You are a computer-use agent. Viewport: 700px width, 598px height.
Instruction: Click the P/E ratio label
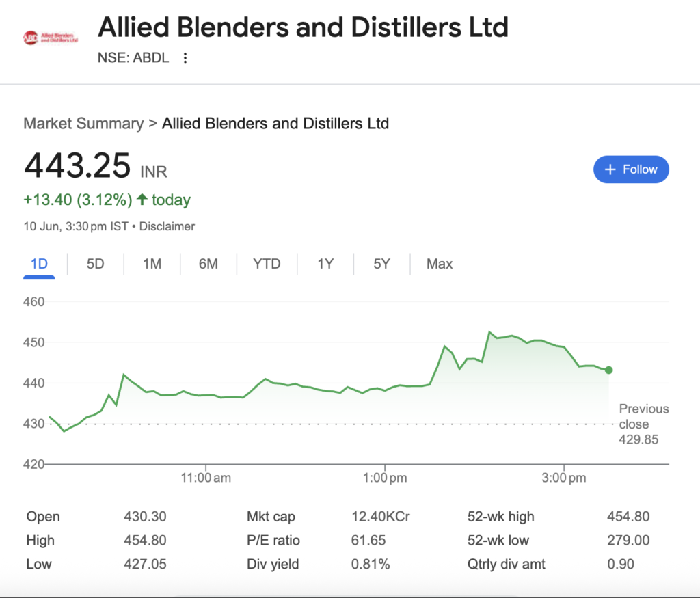click(x=273, y=540)
